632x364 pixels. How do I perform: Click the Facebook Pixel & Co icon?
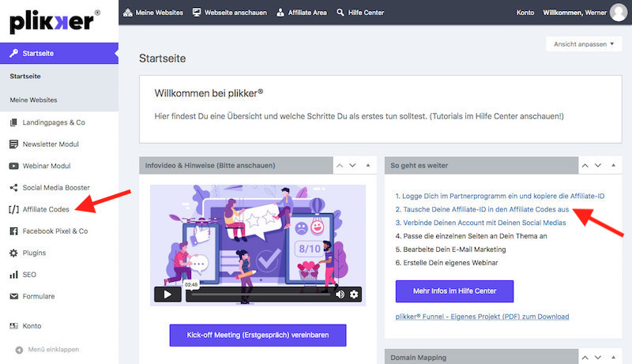point(14,231)
